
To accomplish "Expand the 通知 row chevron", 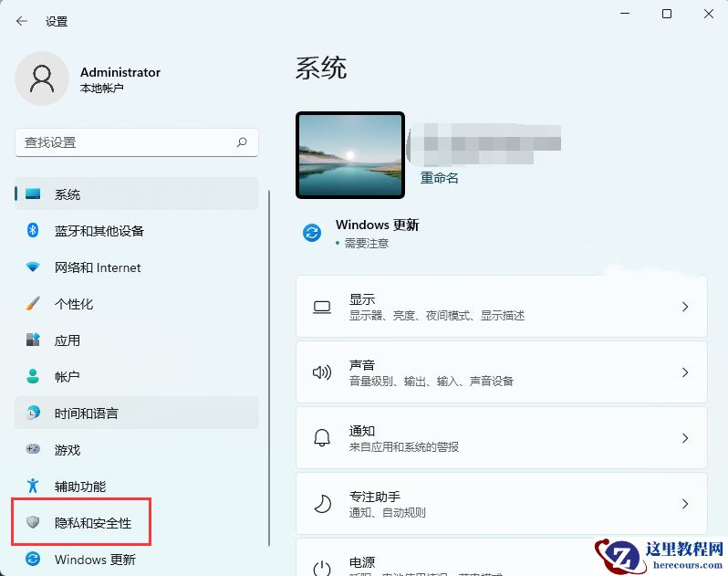I will point(685,438).
